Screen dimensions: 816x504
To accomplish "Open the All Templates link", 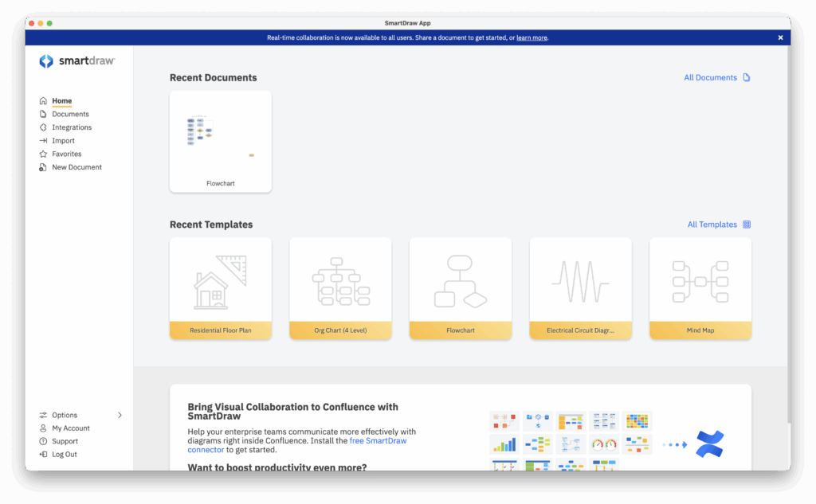I will click(x=712, y=225).
